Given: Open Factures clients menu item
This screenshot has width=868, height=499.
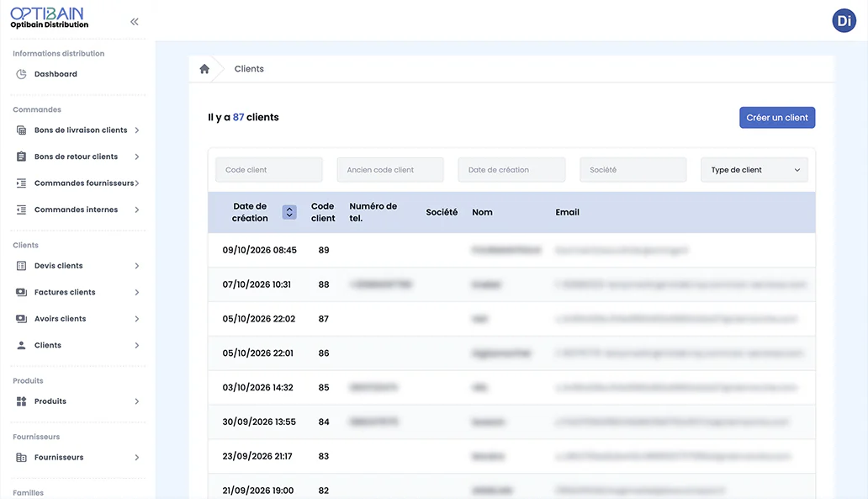Looking at the screenshot, I should (65, 293).
